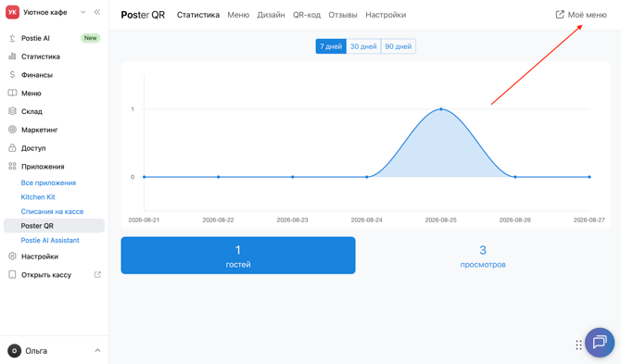
Task: Click the Маркетинг target icon
Action: 12,130
